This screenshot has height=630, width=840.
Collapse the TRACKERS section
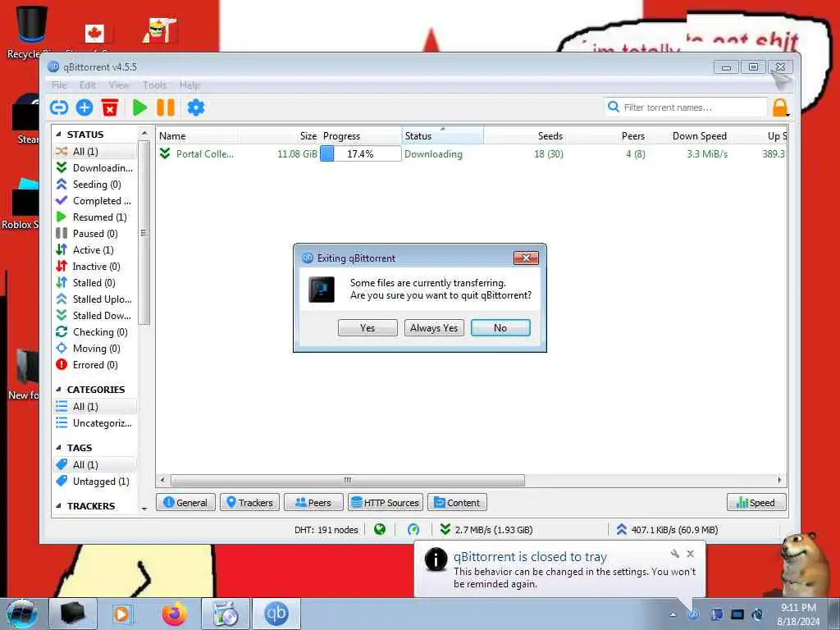click(58, 506)
